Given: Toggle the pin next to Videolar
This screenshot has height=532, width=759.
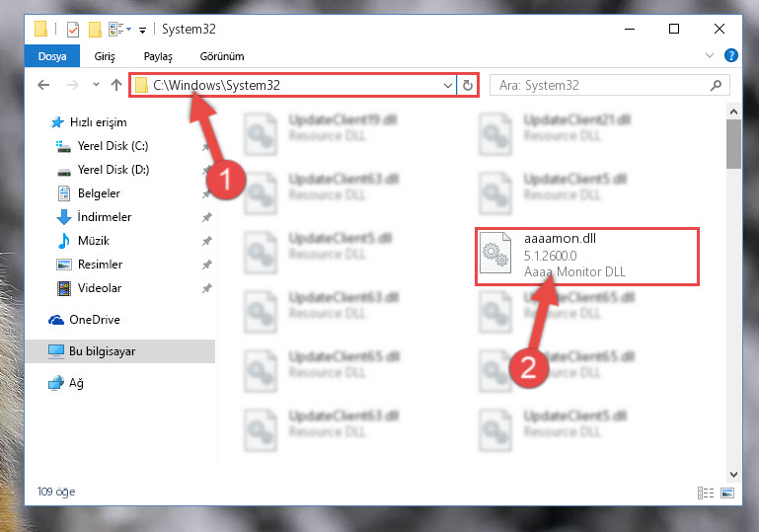Looking at the screenshot, I should [x=206, y=288].
